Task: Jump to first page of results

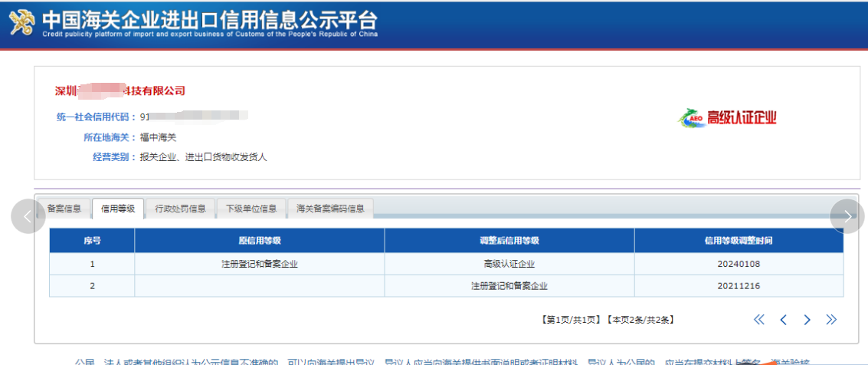Action: click(x=759, y=320)
